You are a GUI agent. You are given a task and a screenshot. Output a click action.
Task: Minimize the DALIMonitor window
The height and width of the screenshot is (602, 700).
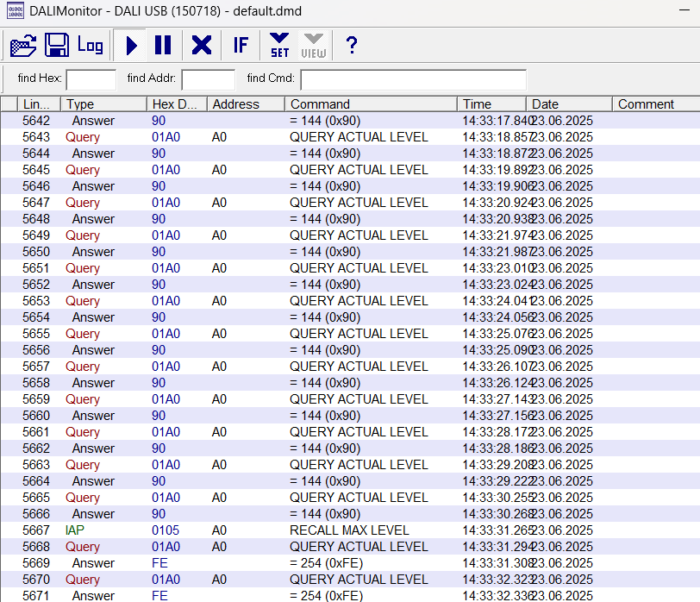point(684,9)
